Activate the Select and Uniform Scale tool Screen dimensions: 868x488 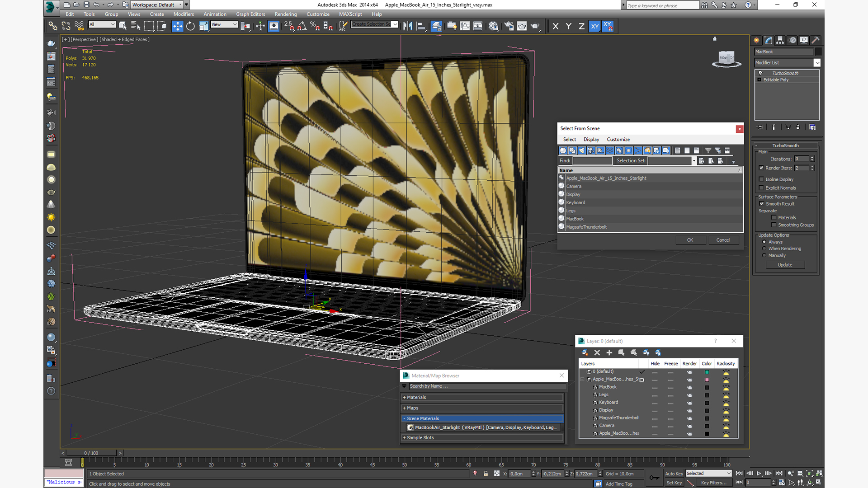coord(203,26)
